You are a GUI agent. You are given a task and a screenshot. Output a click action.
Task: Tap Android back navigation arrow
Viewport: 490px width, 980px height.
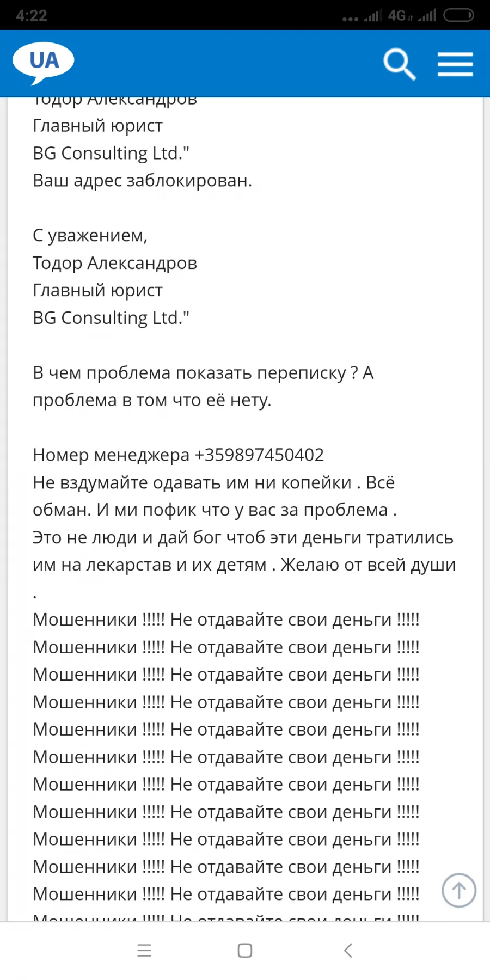pos(348,951)
